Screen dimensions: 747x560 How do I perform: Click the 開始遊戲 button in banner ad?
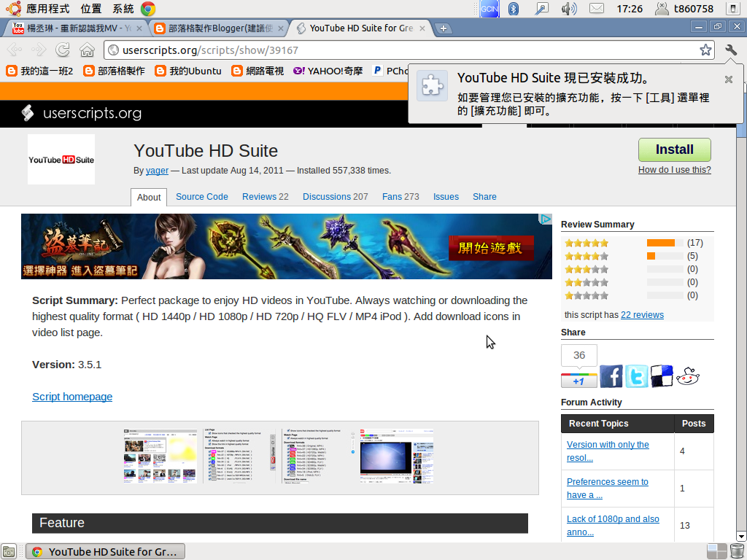click(x=491, y=248)
